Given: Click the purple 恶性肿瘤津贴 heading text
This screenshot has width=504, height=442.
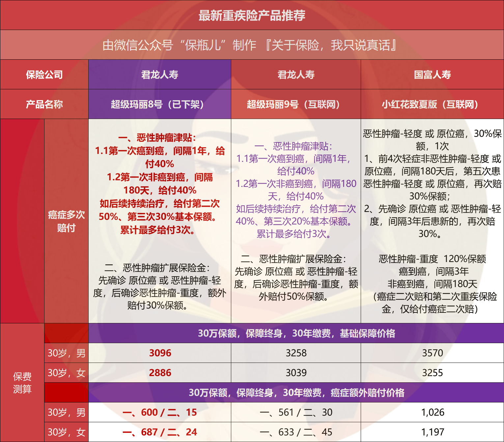Looking at the screenshot, I should pos(294,146).
